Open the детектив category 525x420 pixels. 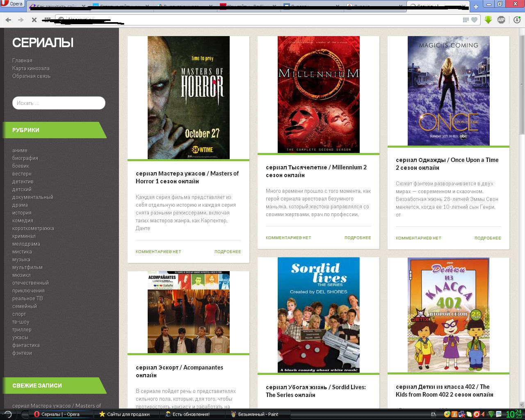pyautogui.click(x=23, y=182)
